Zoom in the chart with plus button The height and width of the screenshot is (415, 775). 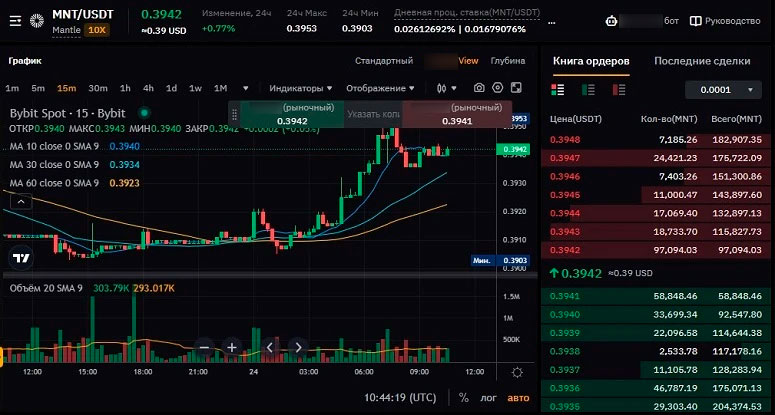point(231,347)
